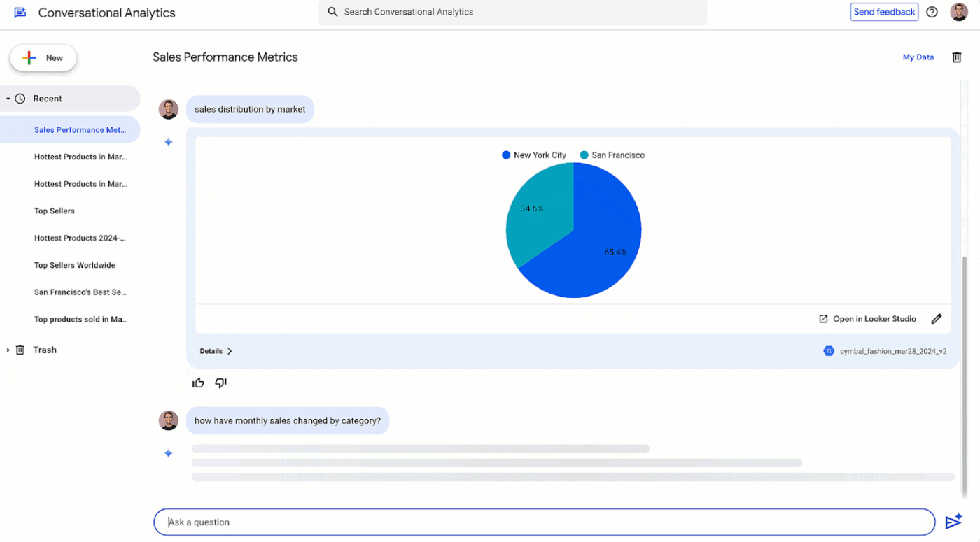Submit the question with the send icon
The image size is (980, 542).
953,521
